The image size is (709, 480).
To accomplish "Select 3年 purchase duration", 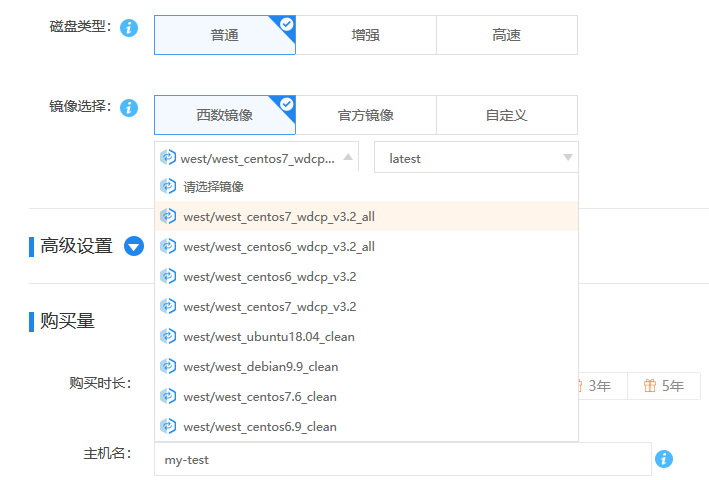I will (x=598, y=386).
